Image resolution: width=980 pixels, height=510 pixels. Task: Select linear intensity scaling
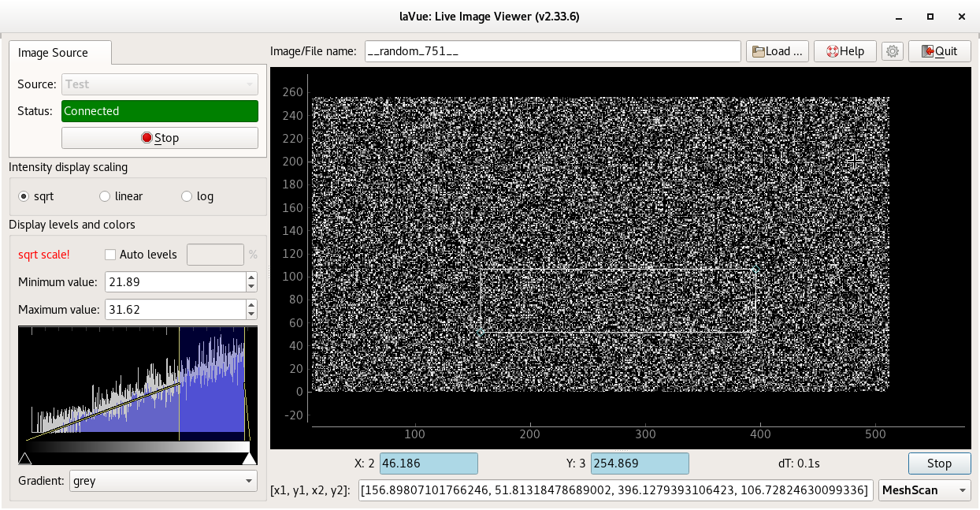pos(105,196)
